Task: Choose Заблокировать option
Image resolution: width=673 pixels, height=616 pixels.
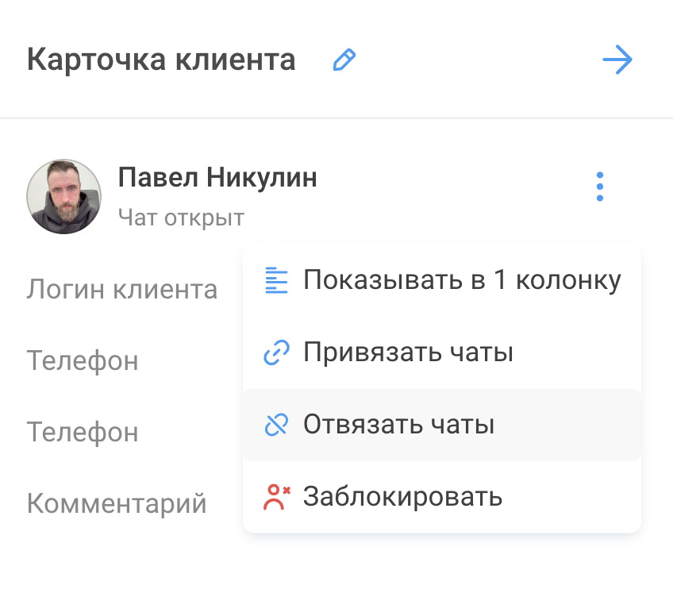Action: (442, 497)
